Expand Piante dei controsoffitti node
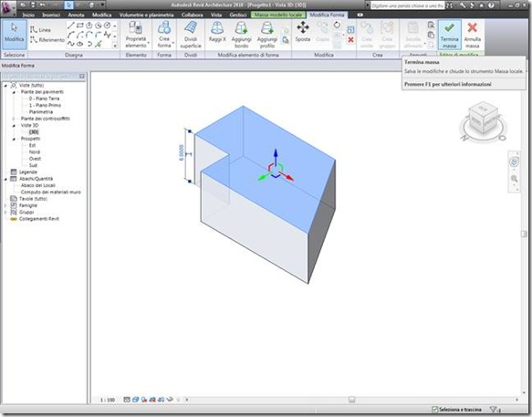 (x=14, y=119)
